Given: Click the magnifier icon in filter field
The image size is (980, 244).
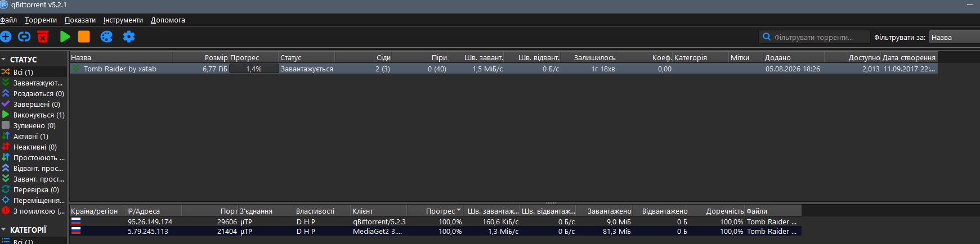Looking at the screenshot, I should pyautogui.click(x=767, y=37).
